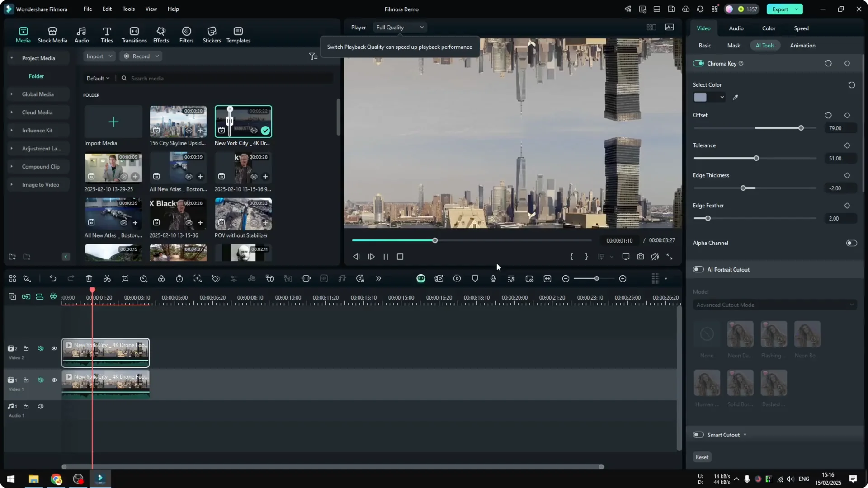
Task: Switch to the Mask tab
Action: pyautogui.click(x=733, y=45)
